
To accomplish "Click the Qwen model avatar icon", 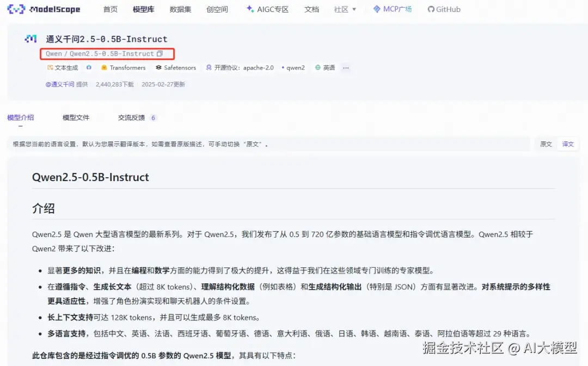I will pyautogui.click(x=30, y=39).
